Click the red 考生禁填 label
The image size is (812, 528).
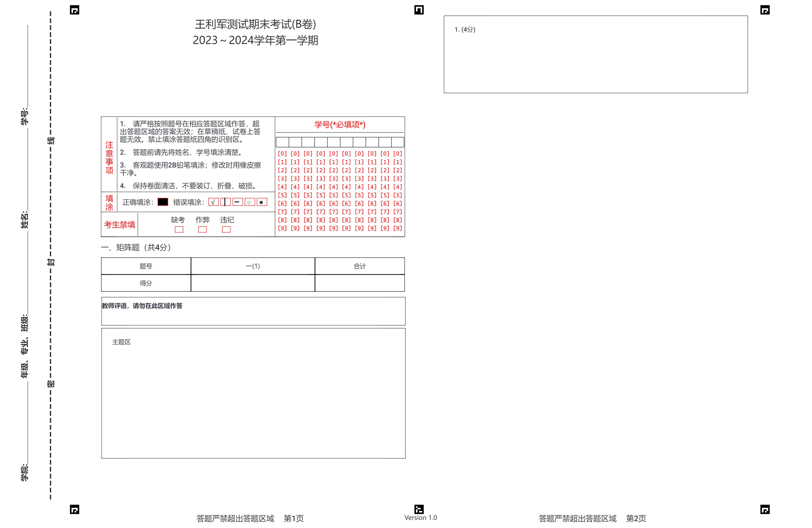pos(120,225)
